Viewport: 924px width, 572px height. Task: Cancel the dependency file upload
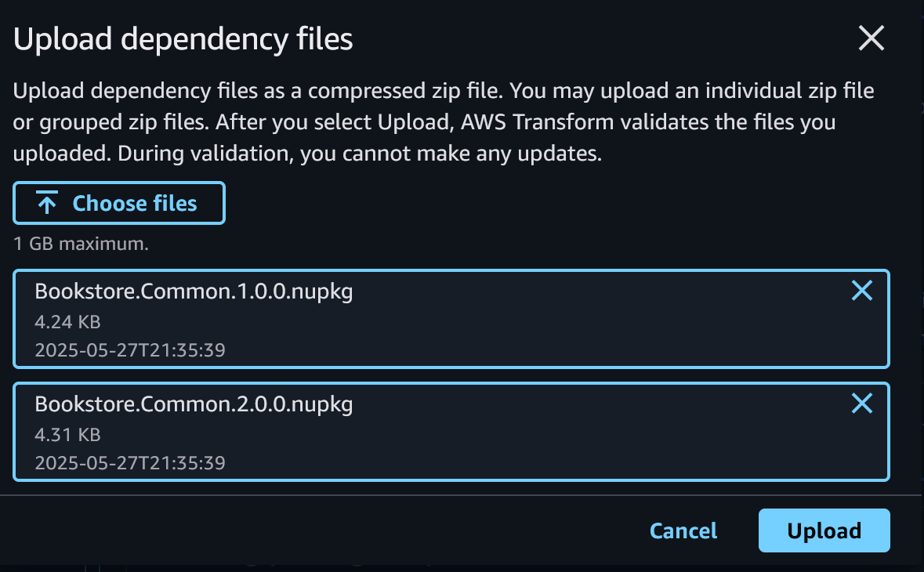click(x=683, y=530)
